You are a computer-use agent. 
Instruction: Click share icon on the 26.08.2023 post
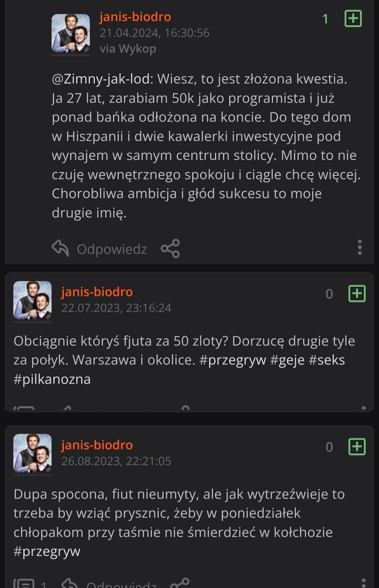click(180, 583)
